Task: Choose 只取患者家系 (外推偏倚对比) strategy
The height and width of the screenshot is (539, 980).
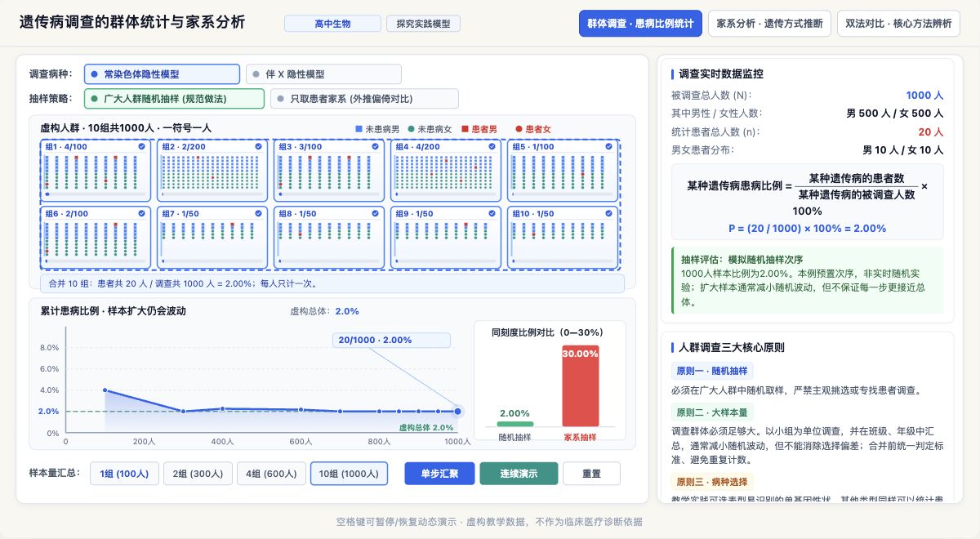Action: click(x=364, y=99)
